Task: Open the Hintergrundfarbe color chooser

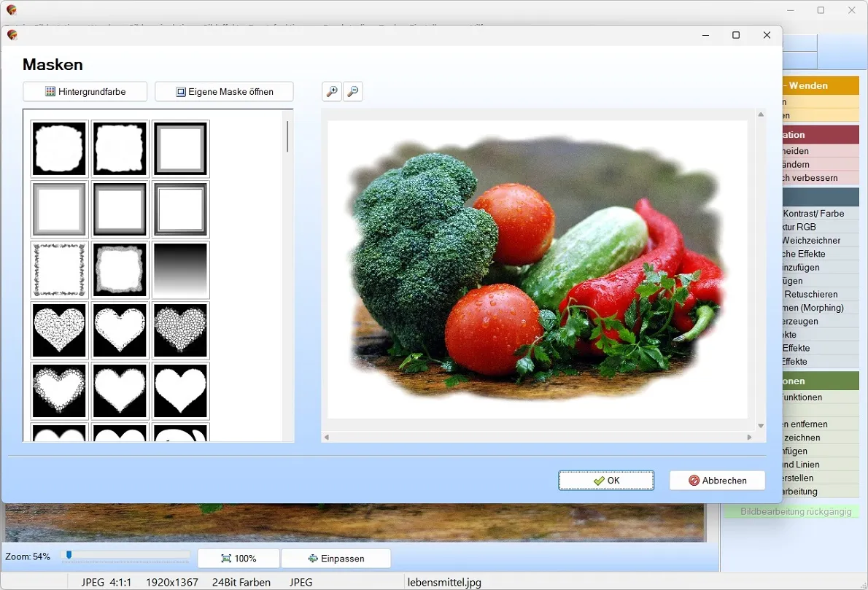Action: (x=85, y=92)
